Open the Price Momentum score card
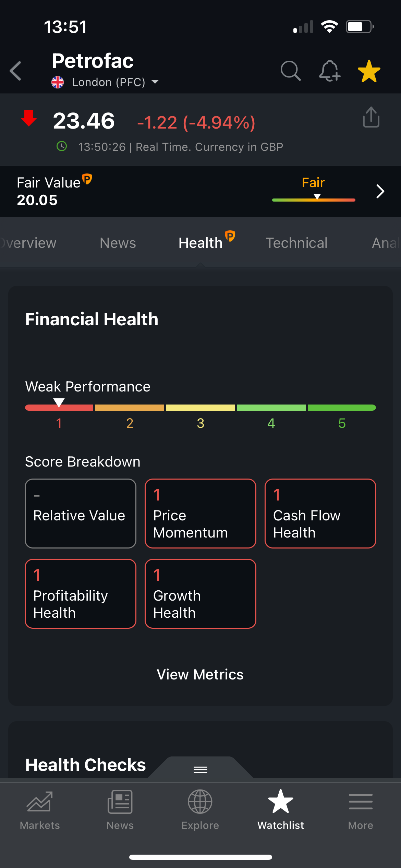The image size is (401, 868). pyautogui.click(x=200, y=514)
